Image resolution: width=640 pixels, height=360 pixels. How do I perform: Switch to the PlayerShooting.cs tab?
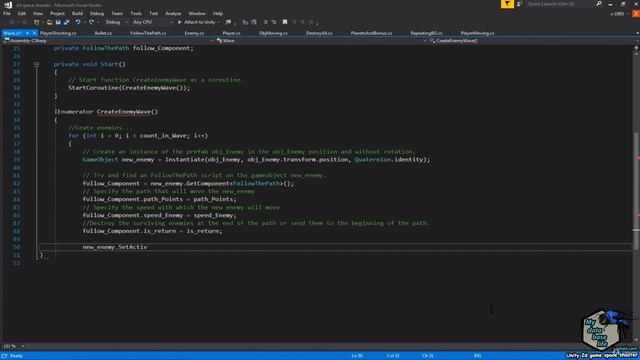pyautogui.click(x=58, y=33)
